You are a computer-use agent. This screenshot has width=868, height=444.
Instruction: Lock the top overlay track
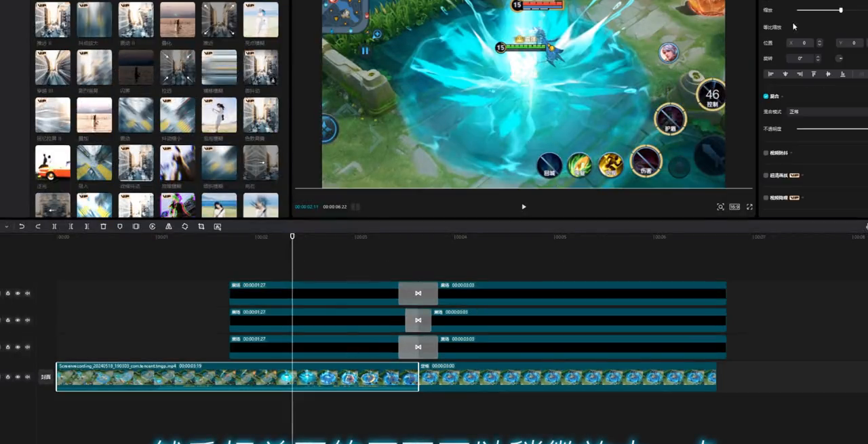(8, 294)
